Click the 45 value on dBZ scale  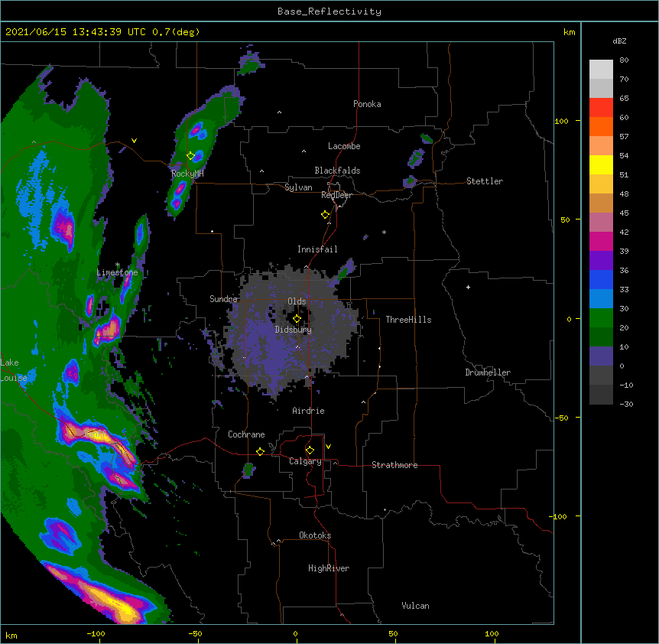point(624,213)
